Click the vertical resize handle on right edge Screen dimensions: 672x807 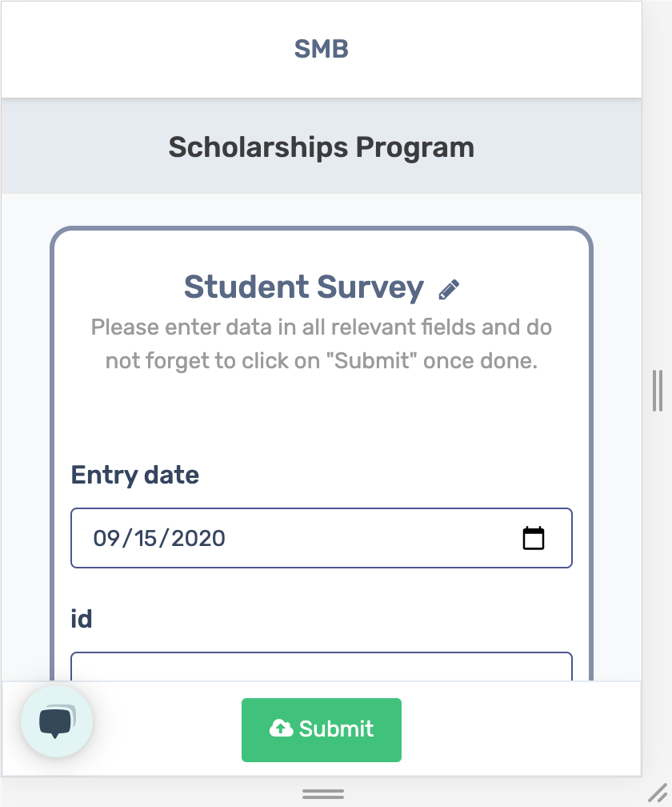[657, 390]
